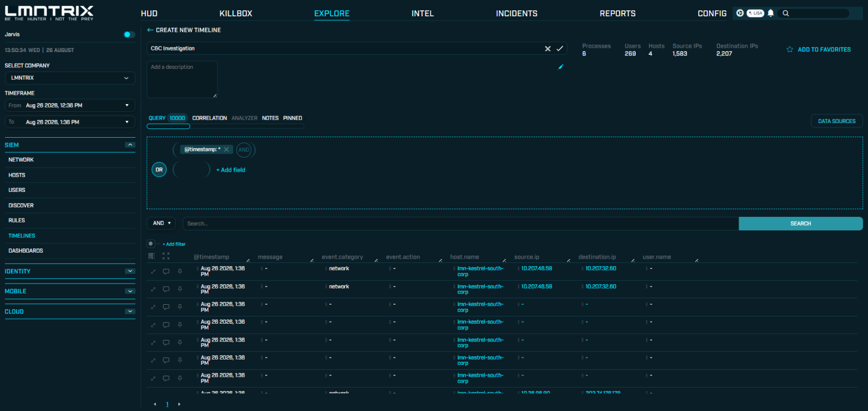
Task: Toggle full screen view of events table
Action: 166,256
